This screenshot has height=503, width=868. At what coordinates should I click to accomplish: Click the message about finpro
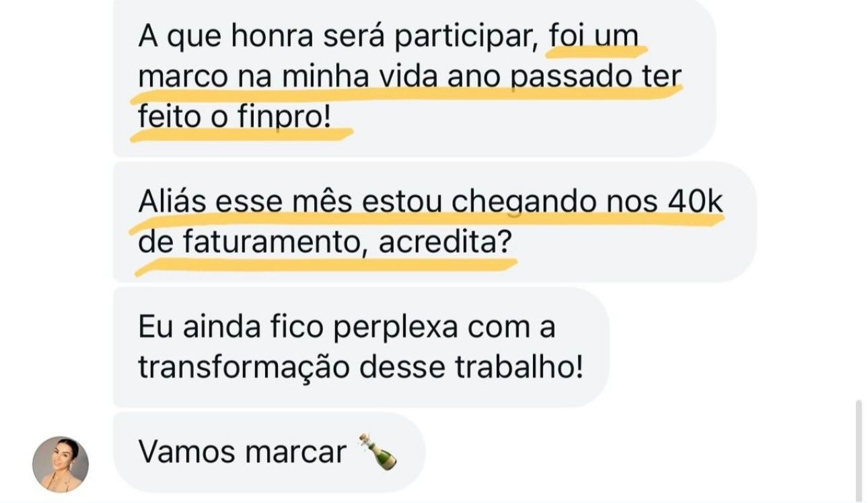click(x=414, y=77)
